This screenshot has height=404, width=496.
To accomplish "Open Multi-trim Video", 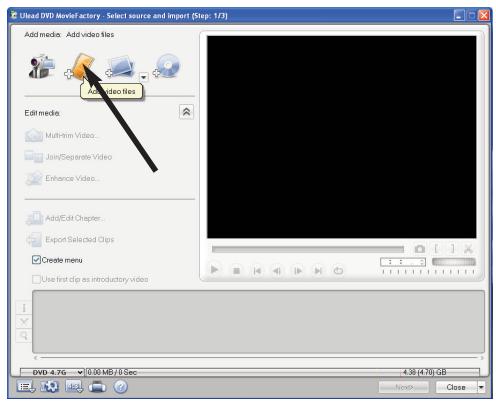I will (62, 135).
